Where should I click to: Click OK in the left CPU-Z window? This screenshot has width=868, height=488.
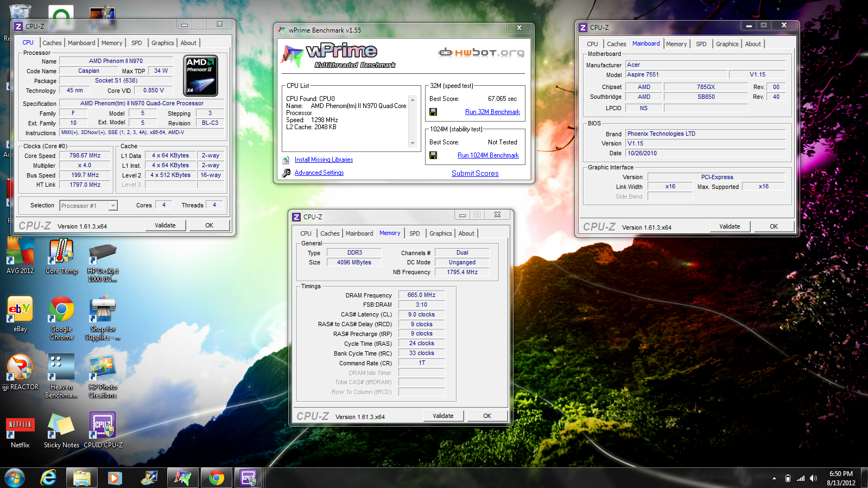tap(209, 225)
